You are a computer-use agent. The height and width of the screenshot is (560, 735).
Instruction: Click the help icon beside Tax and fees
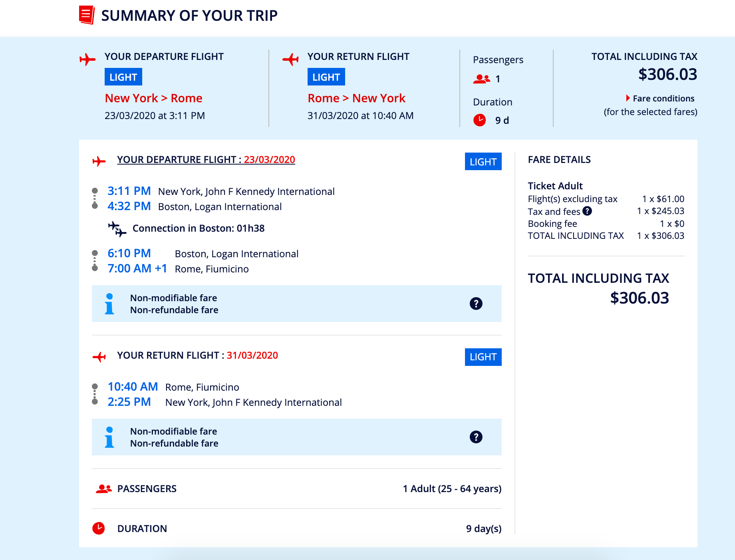[587, 211]
